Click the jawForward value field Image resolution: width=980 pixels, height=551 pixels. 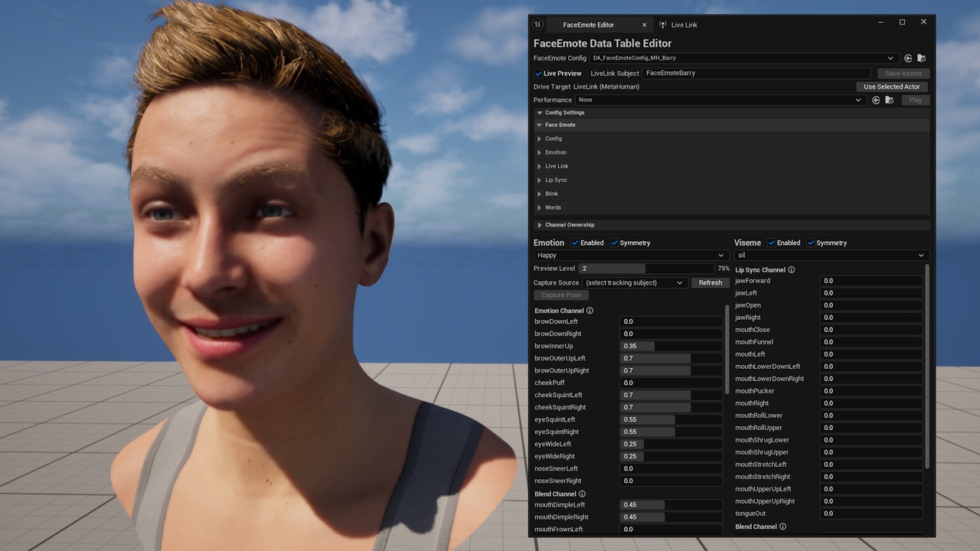point(871,281)
